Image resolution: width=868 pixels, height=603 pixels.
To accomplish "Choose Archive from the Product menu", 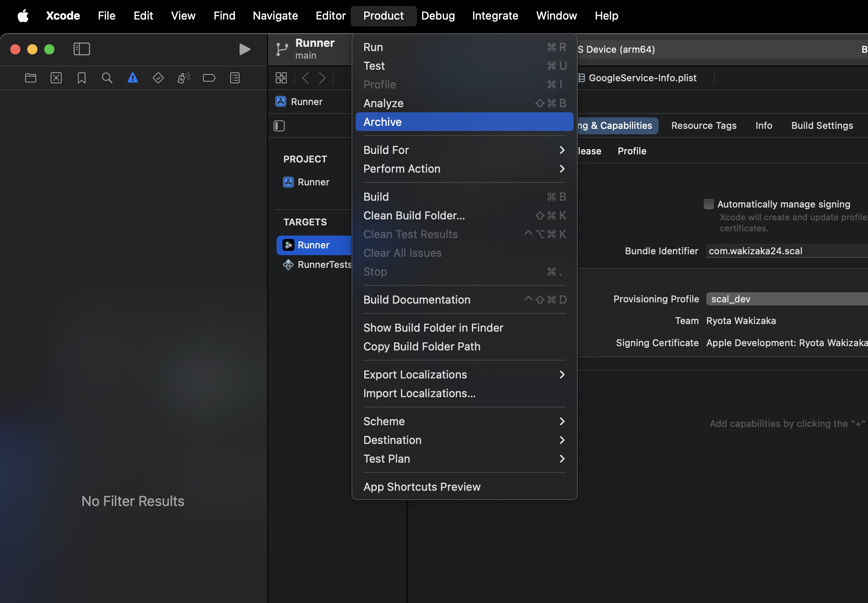I will (464, 122).
